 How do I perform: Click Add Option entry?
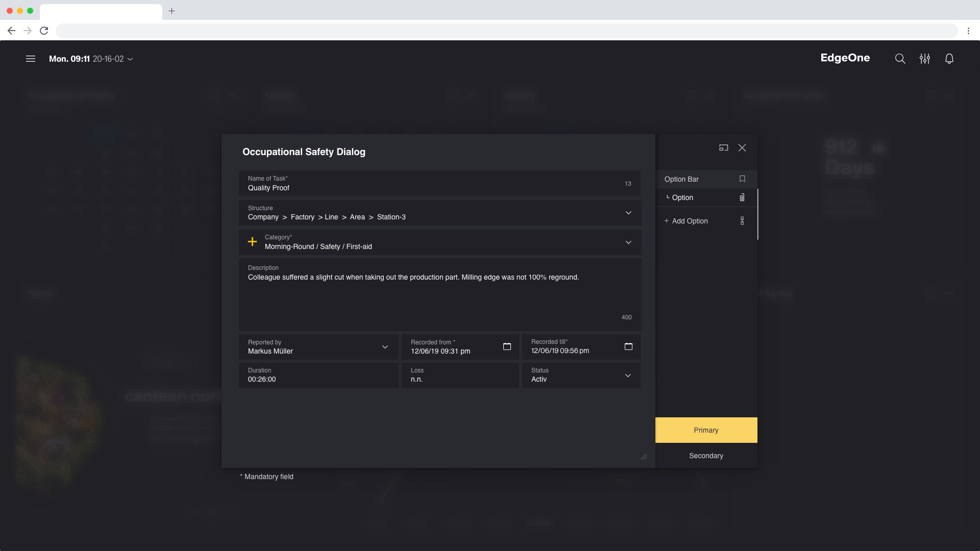tap(689, 221)
